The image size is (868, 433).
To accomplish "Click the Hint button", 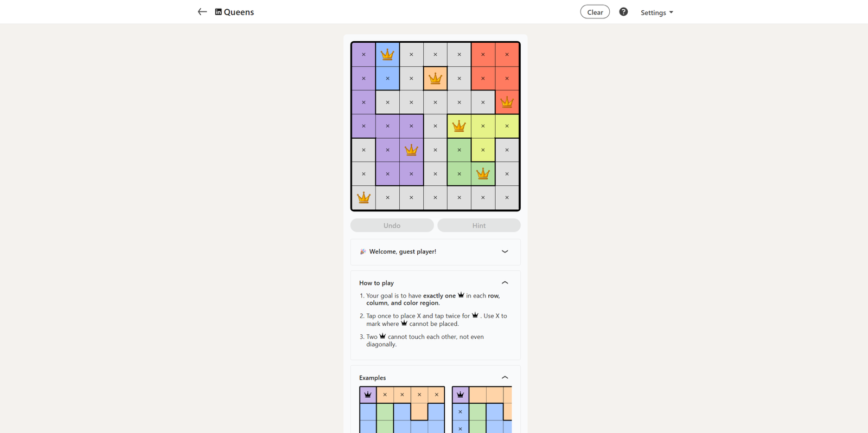I will (x=478, y=225).
